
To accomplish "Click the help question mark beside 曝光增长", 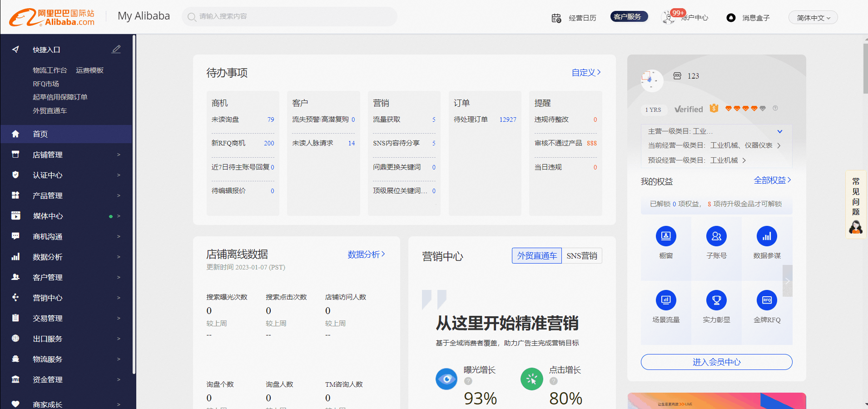I will tap(468, 381).
